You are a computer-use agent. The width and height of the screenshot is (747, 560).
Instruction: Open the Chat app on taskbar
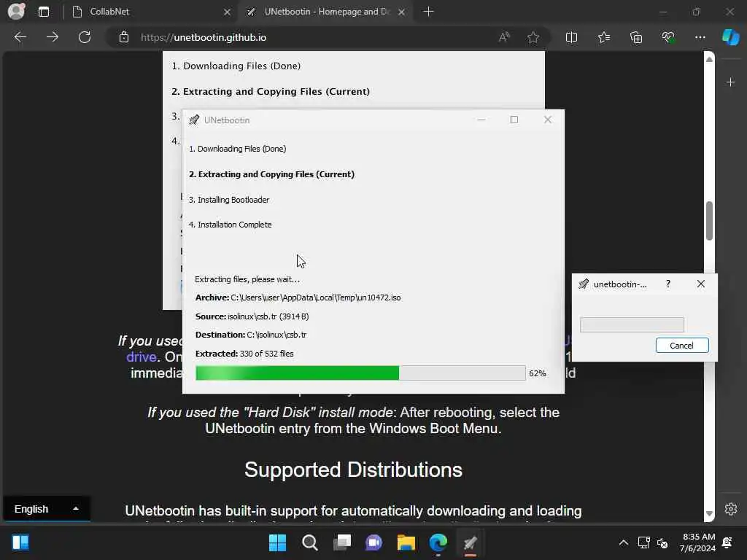click(x=374, y=542)
